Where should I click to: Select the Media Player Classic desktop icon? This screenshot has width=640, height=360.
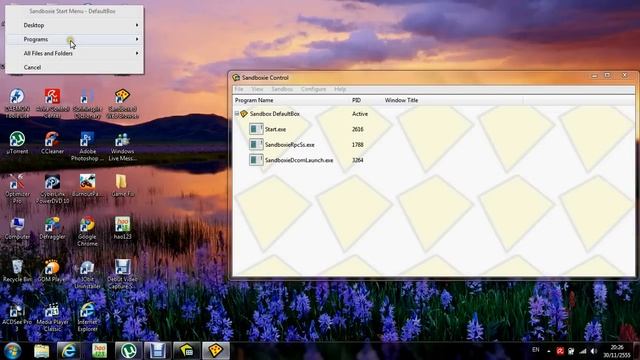coord(52,317)
